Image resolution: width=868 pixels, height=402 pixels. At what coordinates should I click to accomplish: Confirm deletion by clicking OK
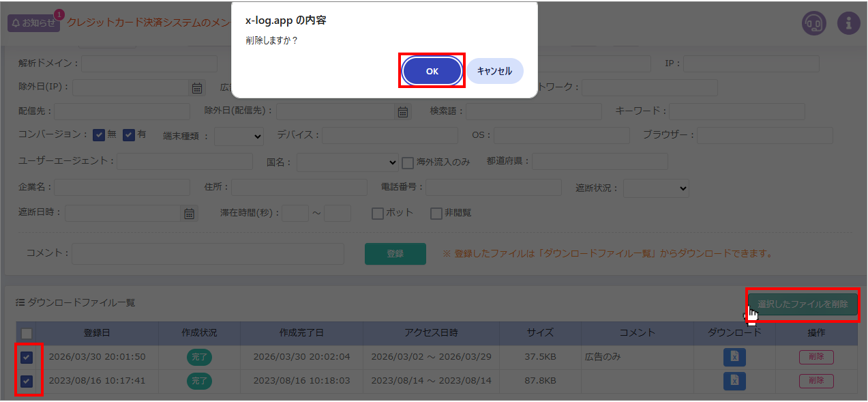(x=432, y=70)
